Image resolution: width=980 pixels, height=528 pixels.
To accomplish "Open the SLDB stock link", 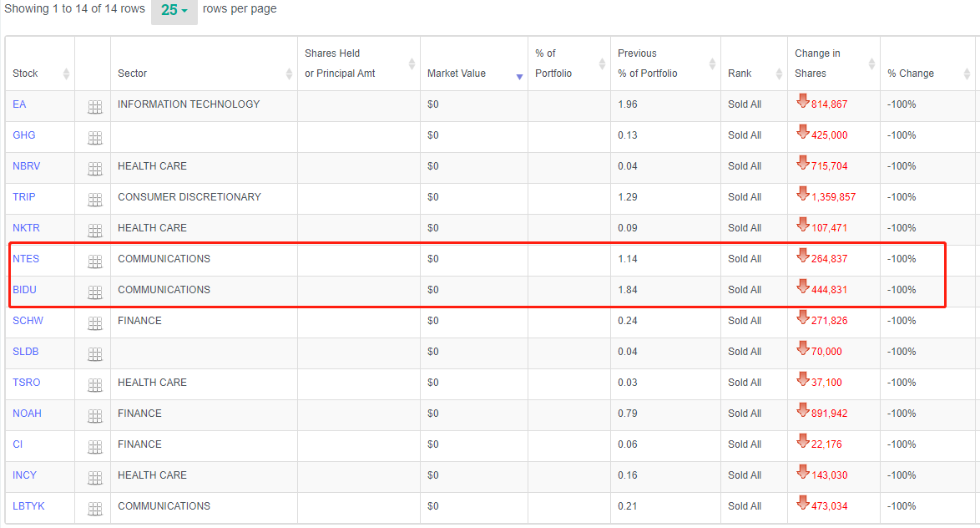I will pyautogui.click(x=26, y=352).
